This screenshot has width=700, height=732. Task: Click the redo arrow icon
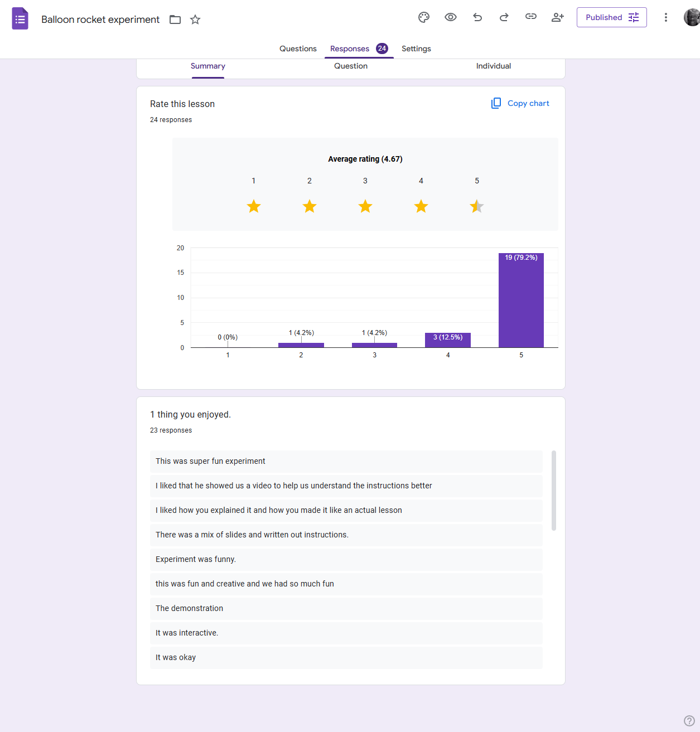coord(504,17)
